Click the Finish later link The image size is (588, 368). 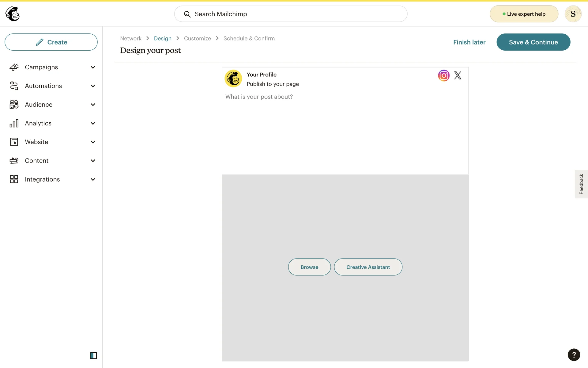(x=469, y=42)
